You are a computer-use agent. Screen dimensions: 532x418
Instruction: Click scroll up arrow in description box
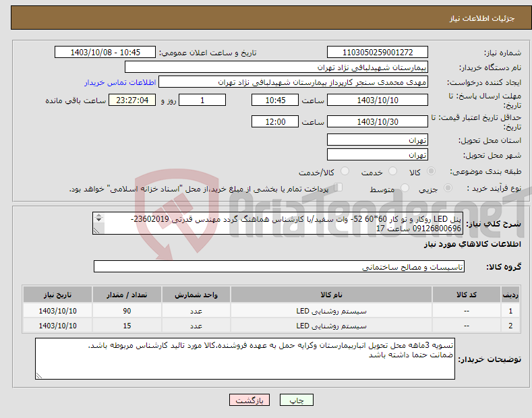(98, 215)
